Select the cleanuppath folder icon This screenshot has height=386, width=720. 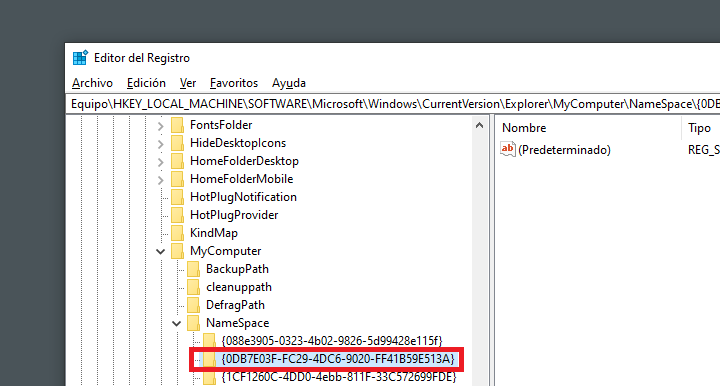pyautogui.click(x=193, y=287)
